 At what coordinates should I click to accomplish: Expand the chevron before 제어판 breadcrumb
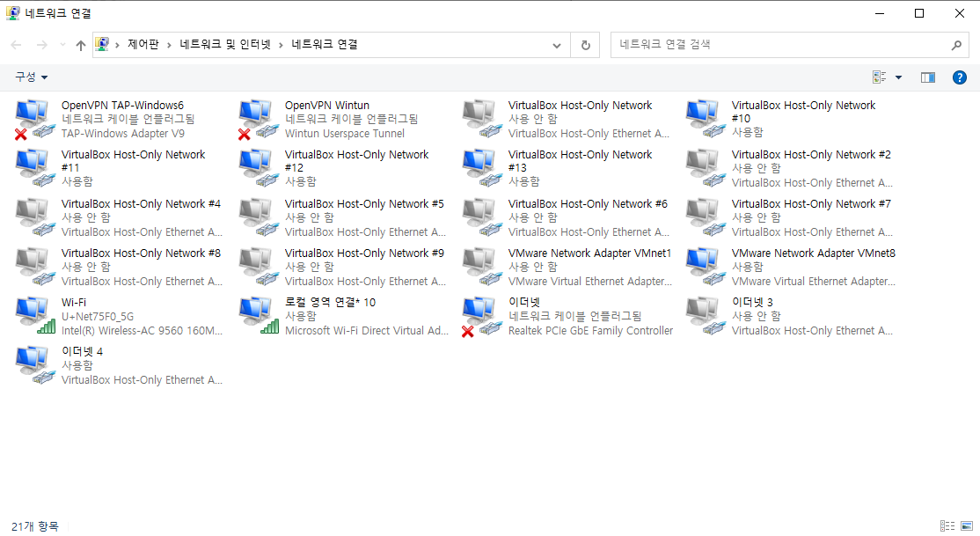tap(117, 45)
